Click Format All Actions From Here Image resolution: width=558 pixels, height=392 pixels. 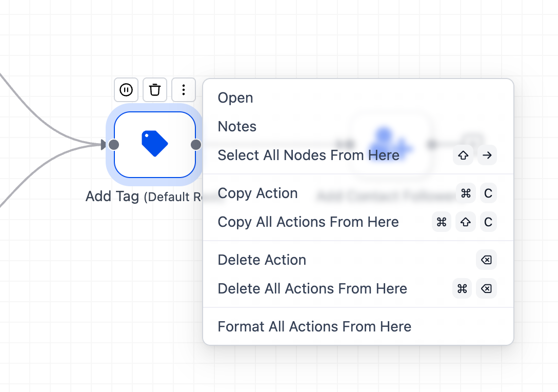pos(314,327)
